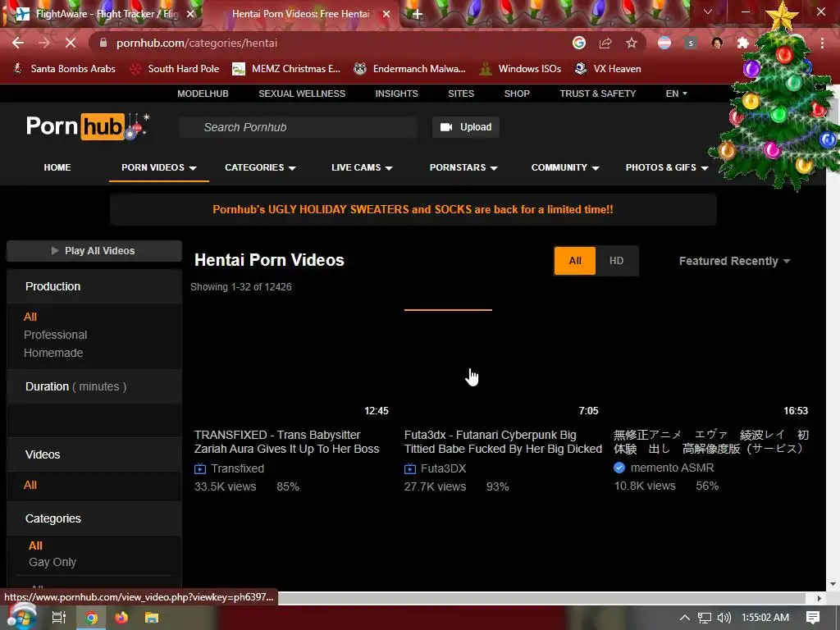Open the VX Heaven bookmark

[608, 69]
